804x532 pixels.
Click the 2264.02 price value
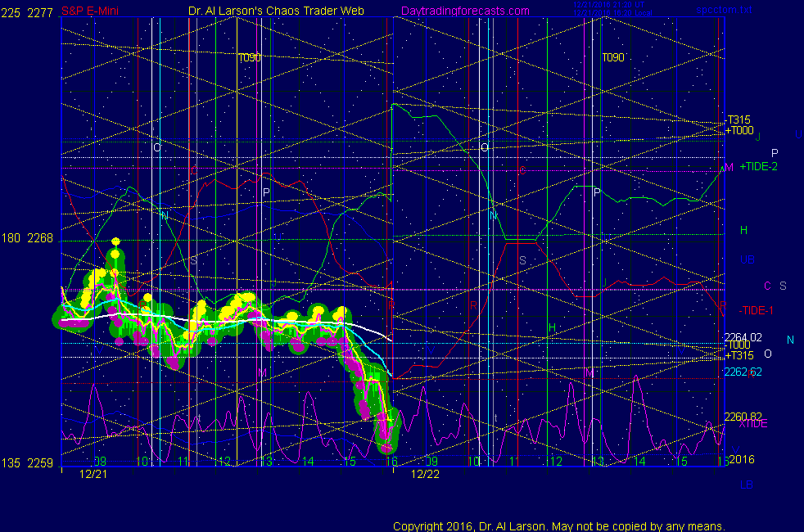click(x=743, y=337)
